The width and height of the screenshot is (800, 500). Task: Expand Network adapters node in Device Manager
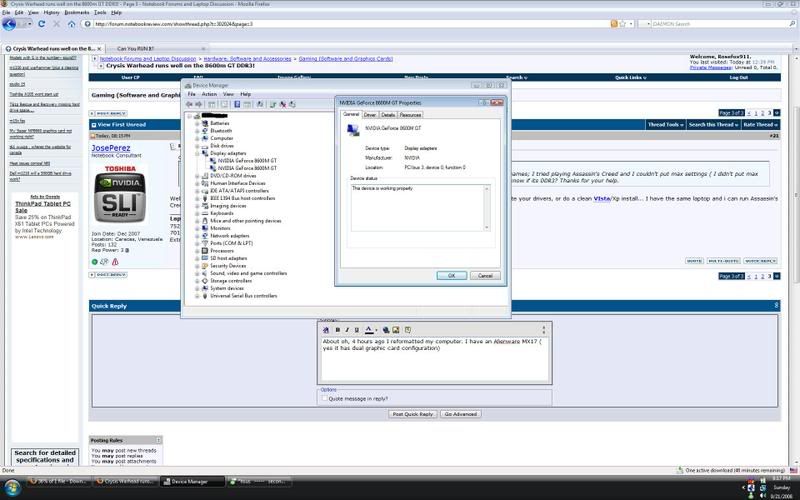click(x=197, y=236)
